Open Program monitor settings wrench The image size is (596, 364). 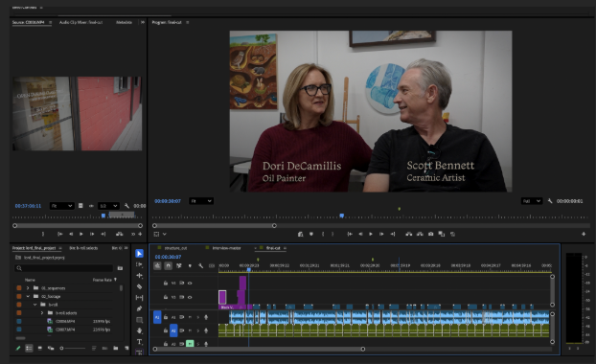point(550,201)
